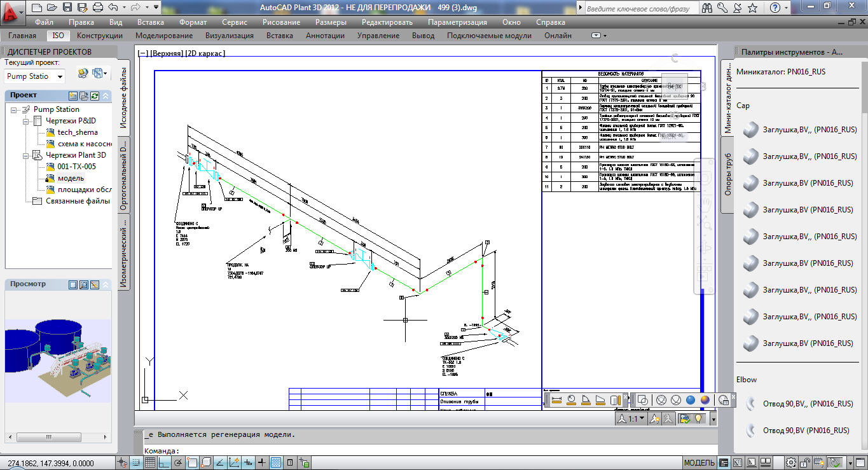Select the distance measurement tool icon
Screen dimensions: 868x470
557,401
